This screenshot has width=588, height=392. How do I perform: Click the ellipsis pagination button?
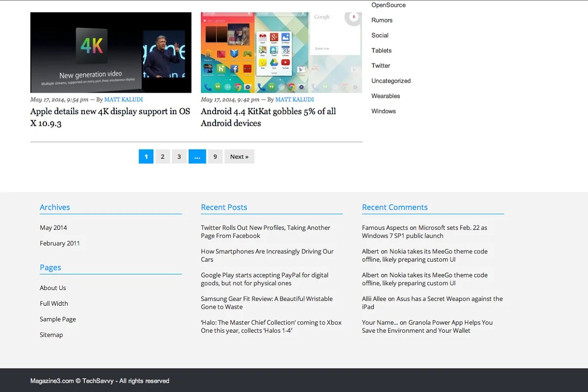coord(197,157)
